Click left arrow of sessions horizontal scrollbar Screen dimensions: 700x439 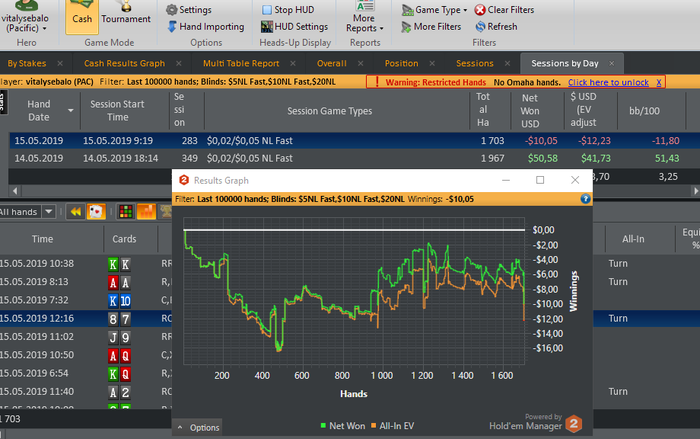point(15,191)
